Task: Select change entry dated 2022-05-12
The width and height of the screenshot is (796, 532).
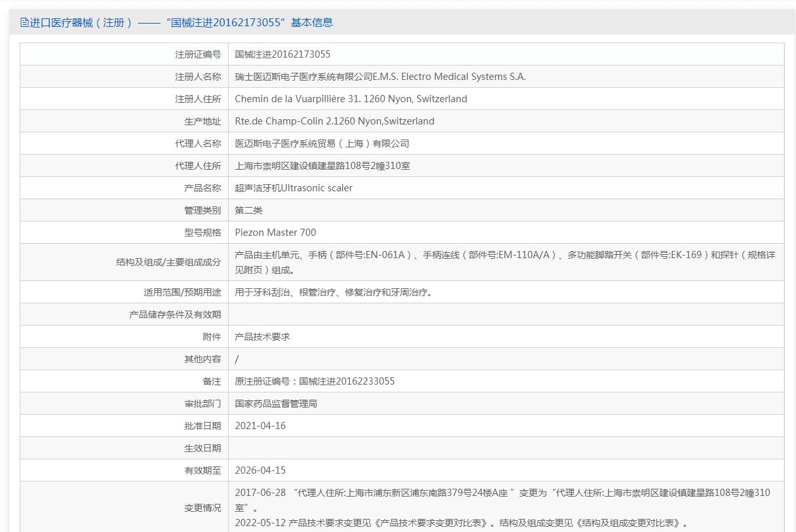Action: coord(463,523)
